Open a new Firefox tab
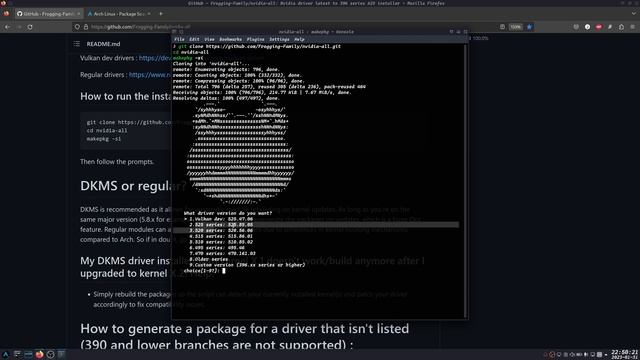 pyautogui.click(x=161, y=13)
